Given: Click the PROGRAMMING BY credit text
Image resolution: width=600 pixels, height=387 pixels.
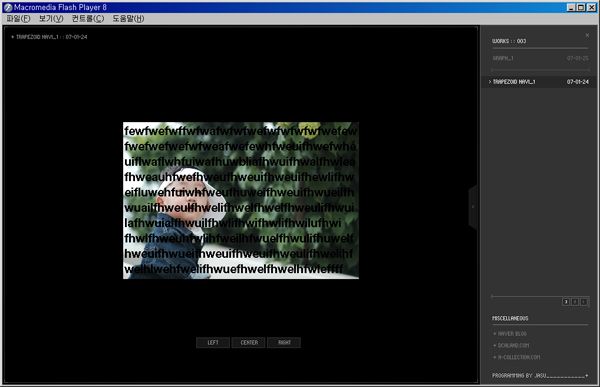Looking at the screenshot, I should pyautogui.click(x=519, y=376).
